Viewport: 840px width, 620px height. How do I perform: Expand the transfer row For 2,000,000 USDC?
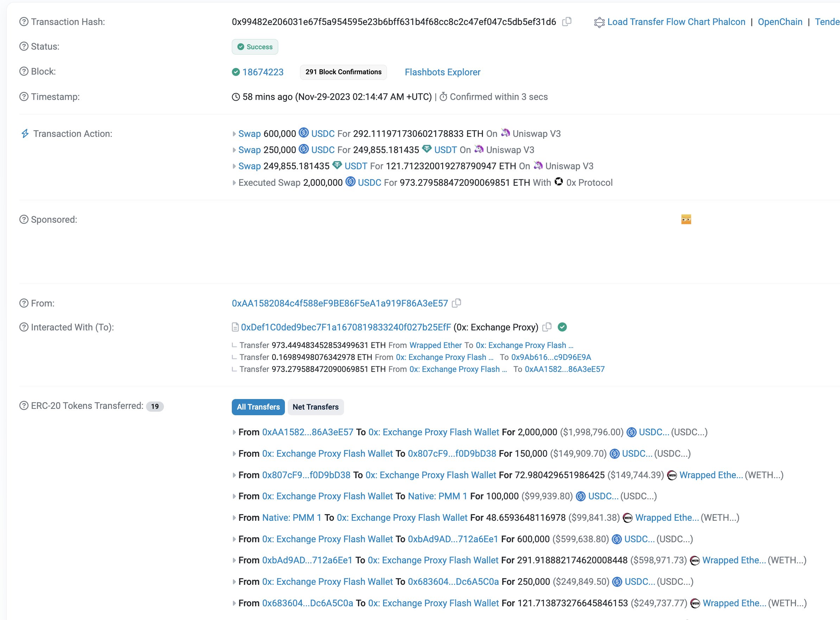click(234, 432)
